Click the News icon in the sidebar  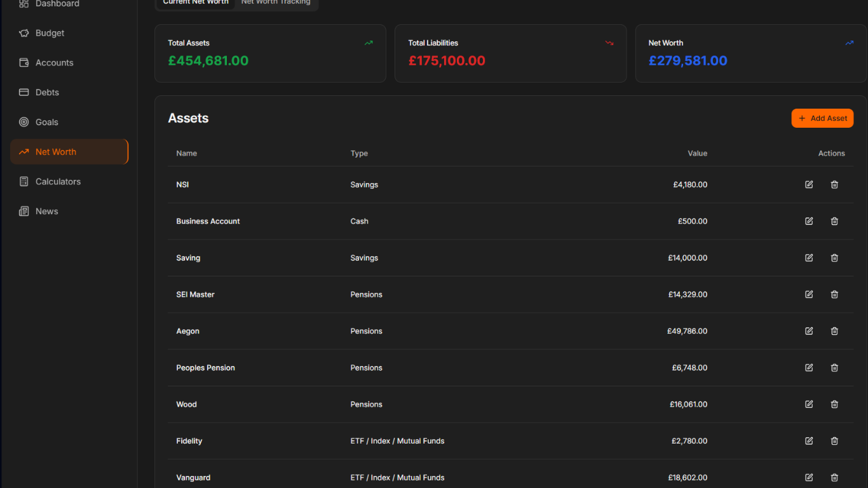pos(23,211)
